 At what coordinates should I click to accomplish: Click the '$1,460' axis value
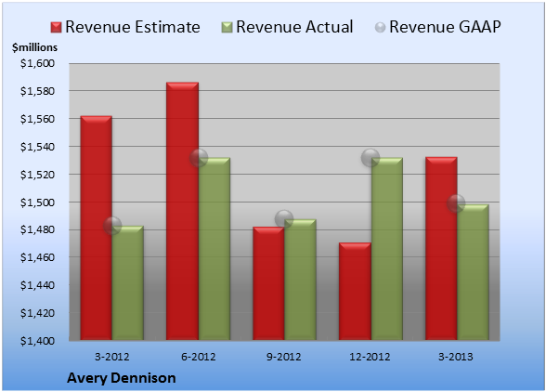[x=37, y=257]
